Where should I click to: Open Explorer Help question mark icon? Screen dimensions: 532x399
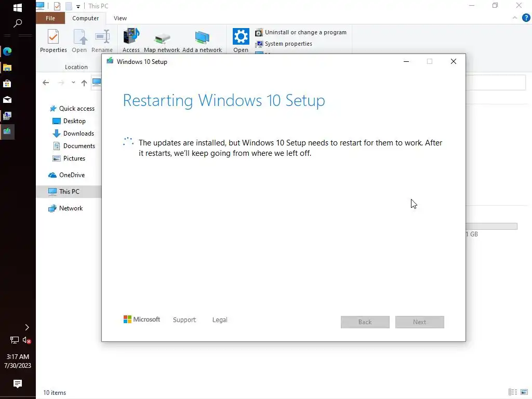point(526,18)
